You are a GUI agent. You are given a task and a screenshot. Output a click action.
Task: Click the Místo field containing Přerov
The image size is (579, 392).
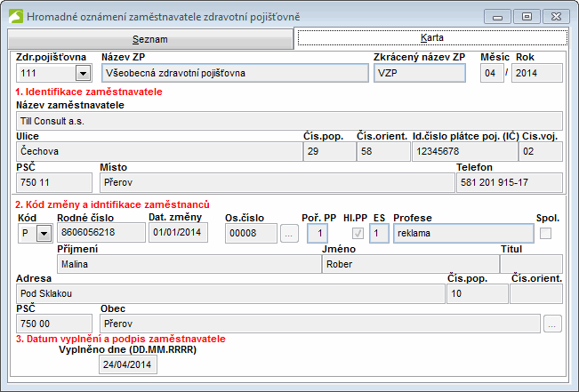point(277,182)
